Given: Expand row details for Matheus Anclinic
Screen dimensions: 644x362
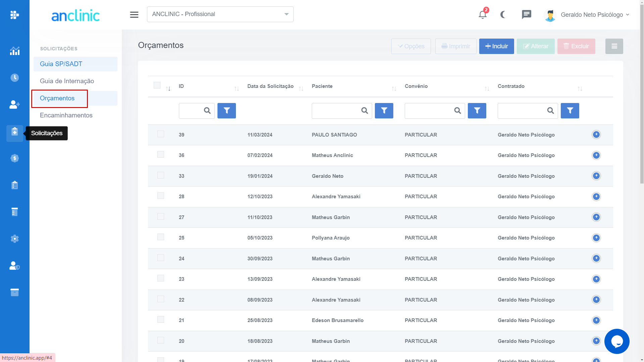Looking at the screenshot, I should pyautogui.click(x=596, y=155).
